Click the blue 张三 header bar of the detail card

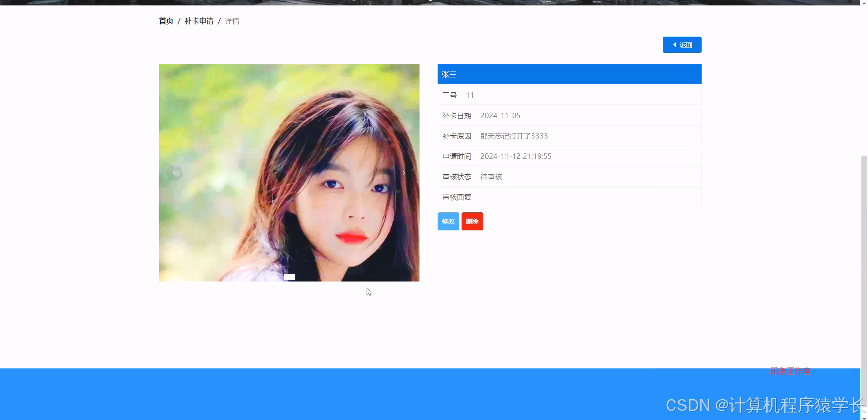click(x=569, y=74)
